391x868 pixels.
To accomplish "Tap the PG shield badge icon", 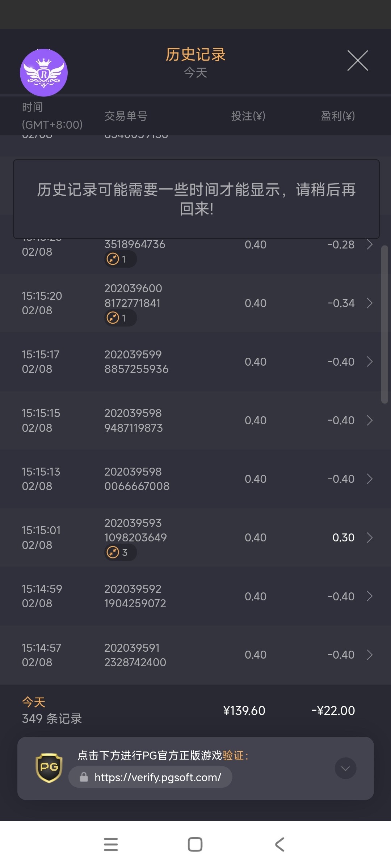I will (49, 767).
